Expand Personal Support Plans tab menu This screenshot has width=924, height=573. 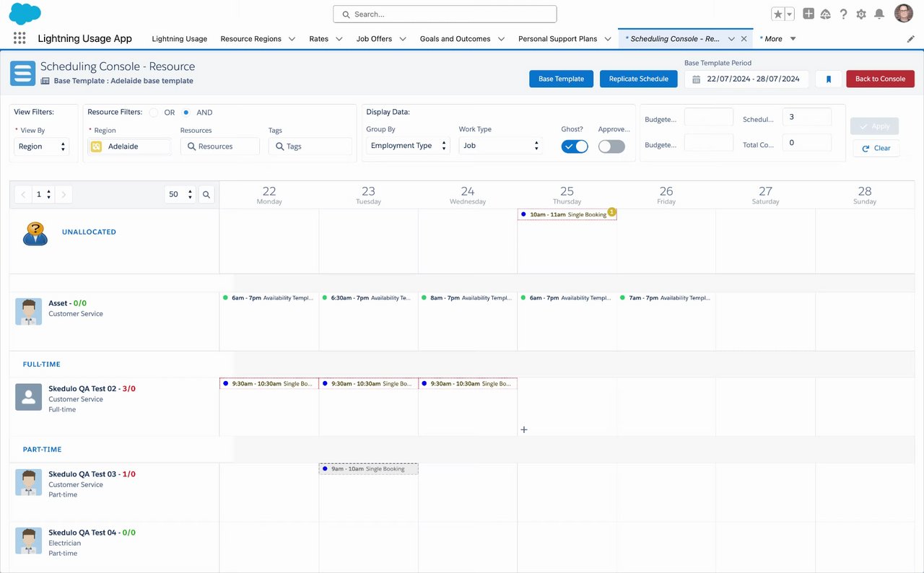tap(608, 39)
